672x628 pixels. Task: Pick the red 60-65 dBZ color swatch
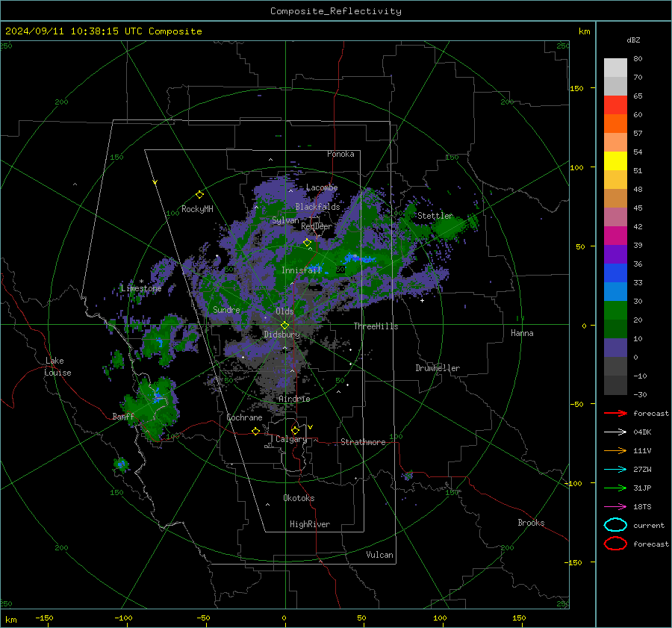[x=615, y=105]
